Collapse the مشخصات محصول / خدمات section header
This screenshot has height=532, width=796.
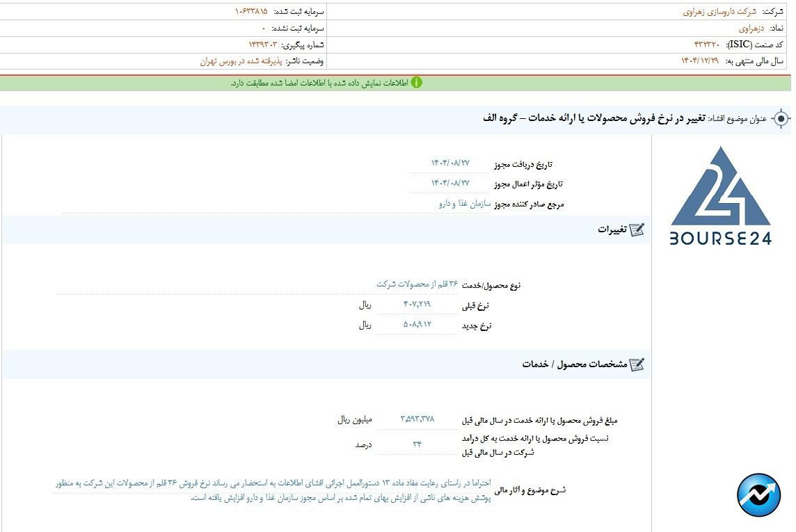coord(575,364)
